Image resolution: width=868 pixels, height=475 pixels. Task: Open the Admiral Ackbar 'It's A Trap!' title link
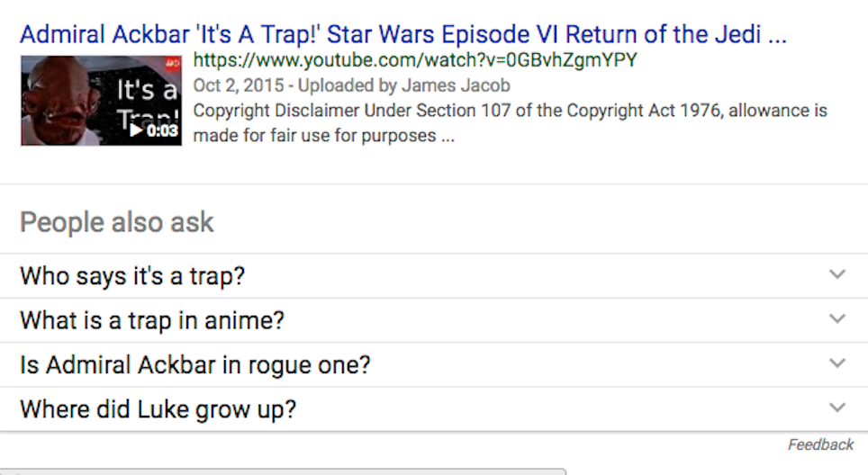[402, 35]
